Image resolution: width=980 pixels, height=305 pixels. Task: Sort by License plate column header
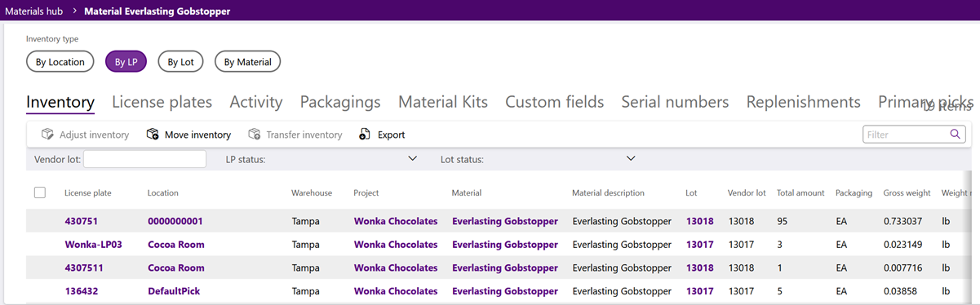(x=88, y=193)
